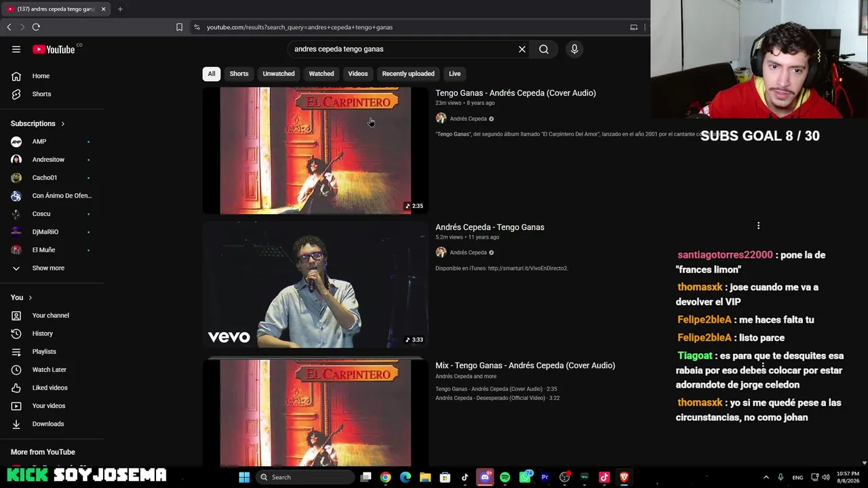Filter results by Videos chip
The height and width of the screenshot is (488, 868).
coord(358,74)
